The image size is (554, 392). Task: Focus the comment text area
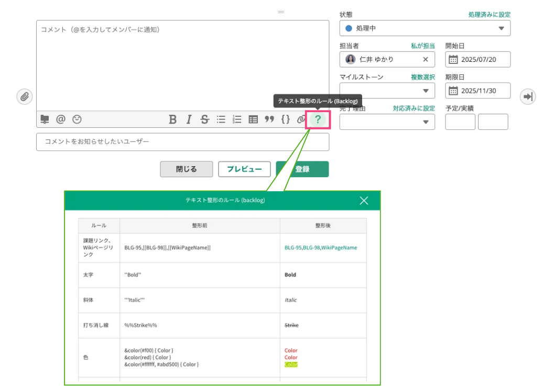pos(183,66)
